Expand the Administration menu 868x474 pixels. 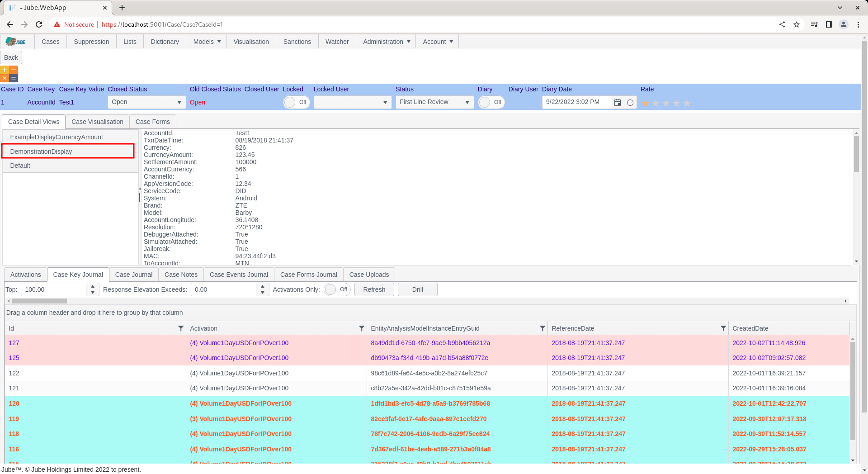click(x=386, y=42)
